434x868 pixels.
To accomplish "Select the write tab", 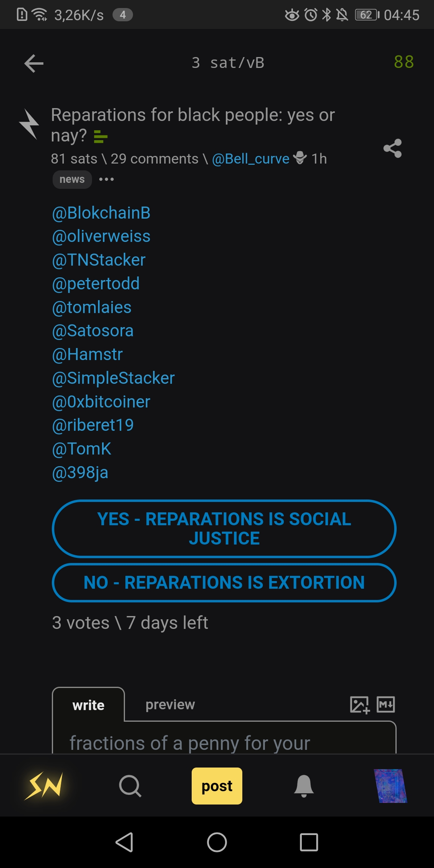I will (x=88, y=705).
